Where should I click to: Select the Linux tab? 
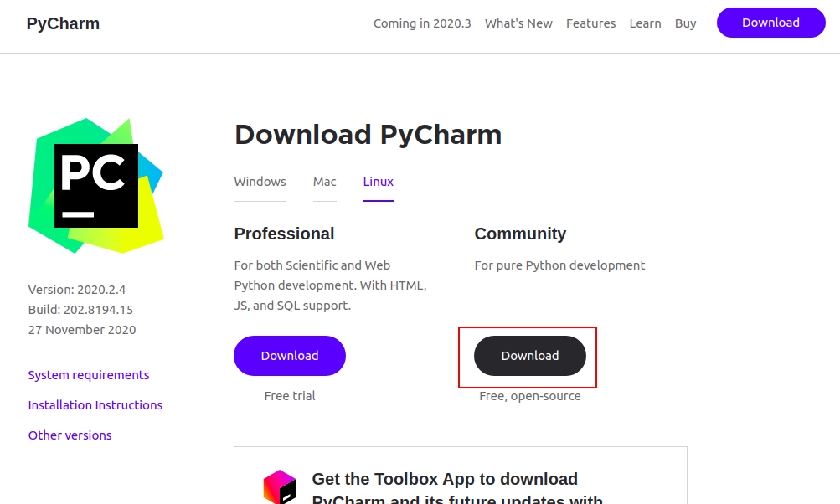378,182
